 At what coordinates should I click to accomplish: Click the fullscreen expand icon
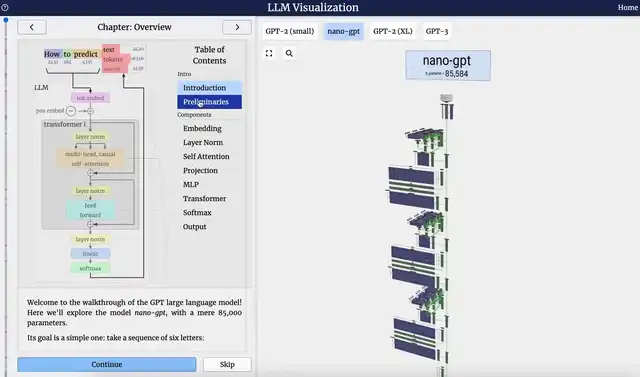coord(269,53)
